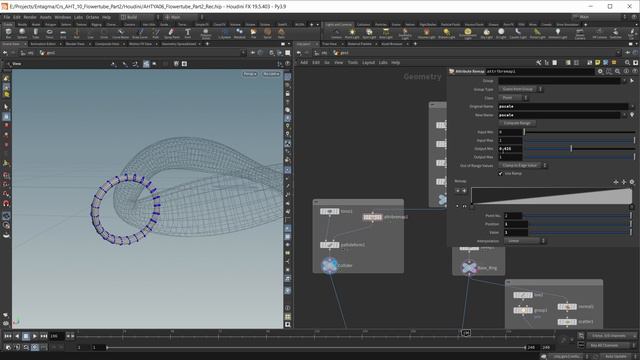Select the Torus shelf tool

tap(49, 33)
